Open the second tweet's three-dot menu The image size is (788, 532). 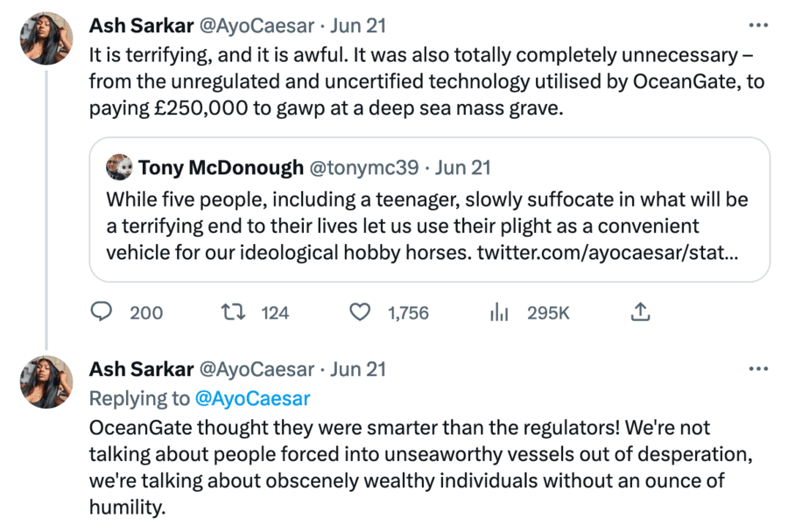758,369
